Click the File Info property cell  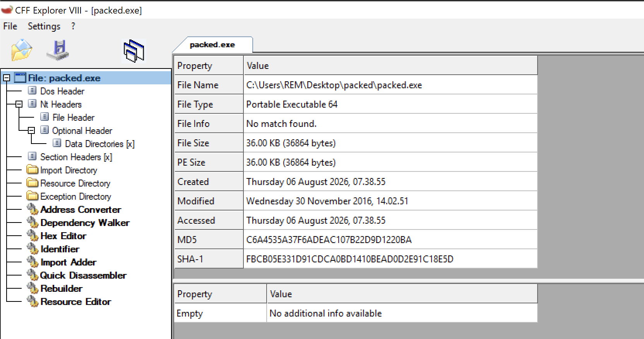(209, 123)
